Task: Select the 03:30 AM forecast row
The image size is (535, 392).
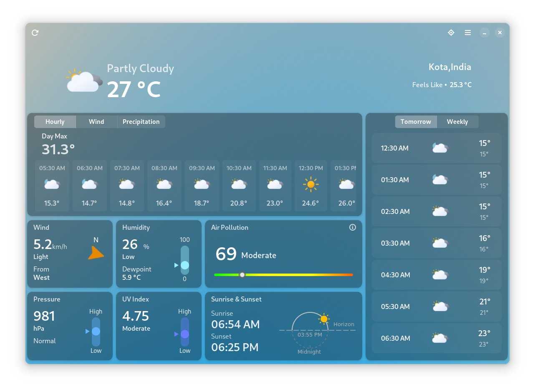Action: pos(437,243)
